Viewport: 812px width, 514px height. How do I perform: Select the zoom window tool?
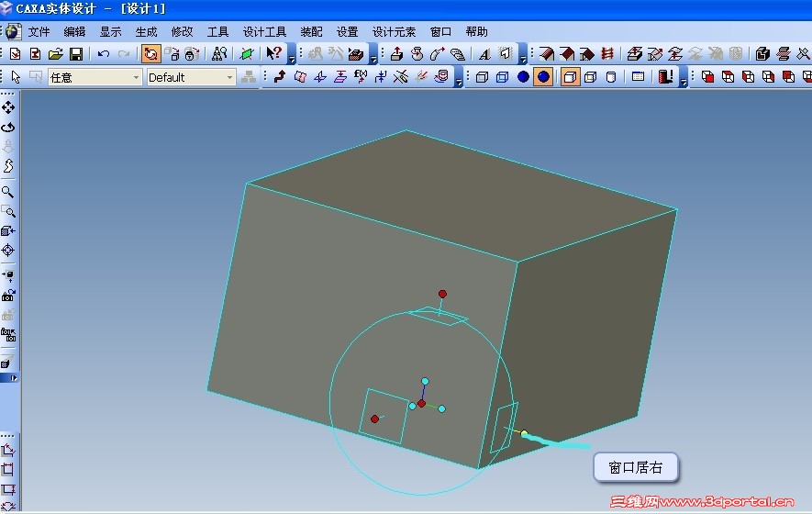pyautogui.click(x=7, y=211)
